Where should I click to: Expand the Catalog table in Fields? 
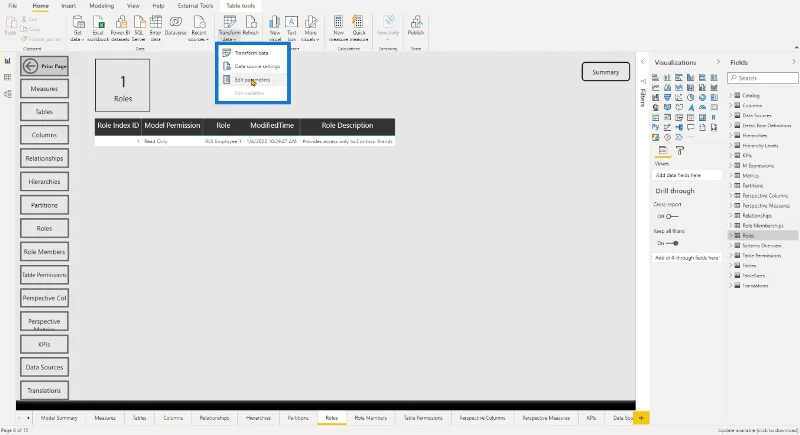point(731,95)
